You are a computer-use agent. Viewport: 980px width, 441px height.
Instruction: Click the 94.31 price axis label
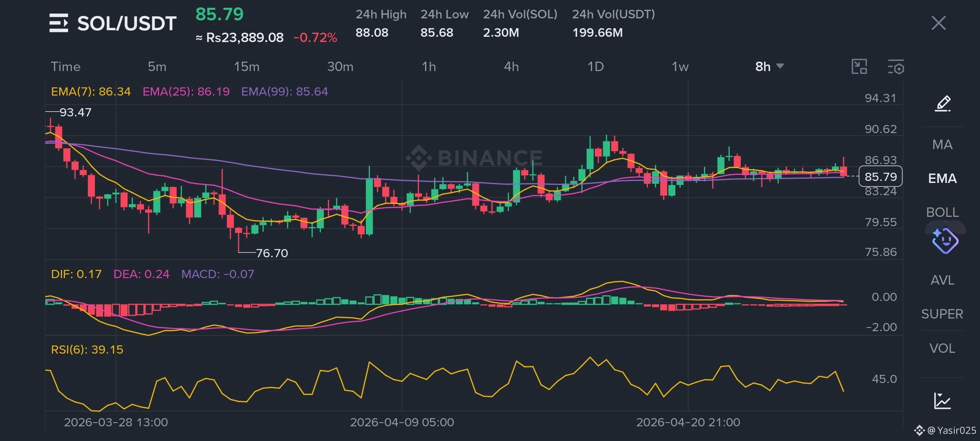point(880,98)
